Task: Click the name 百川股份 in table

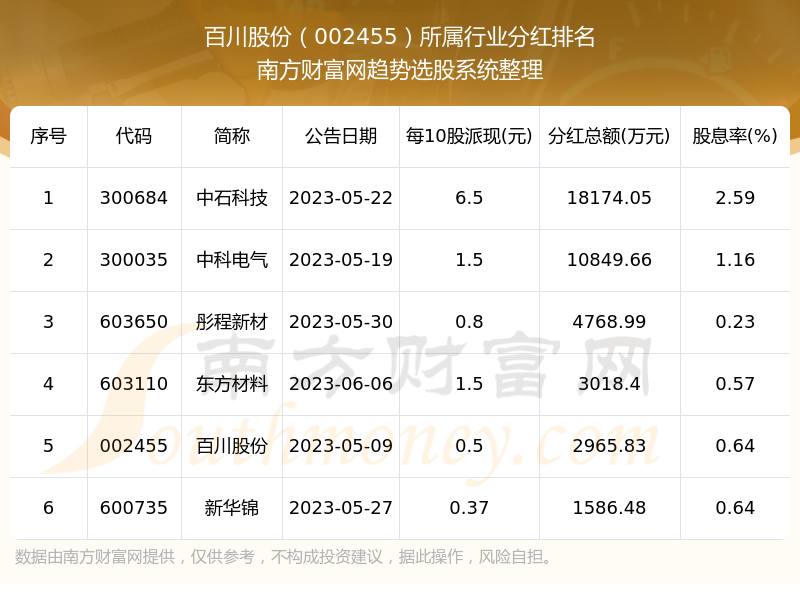Action: point(232,446)
